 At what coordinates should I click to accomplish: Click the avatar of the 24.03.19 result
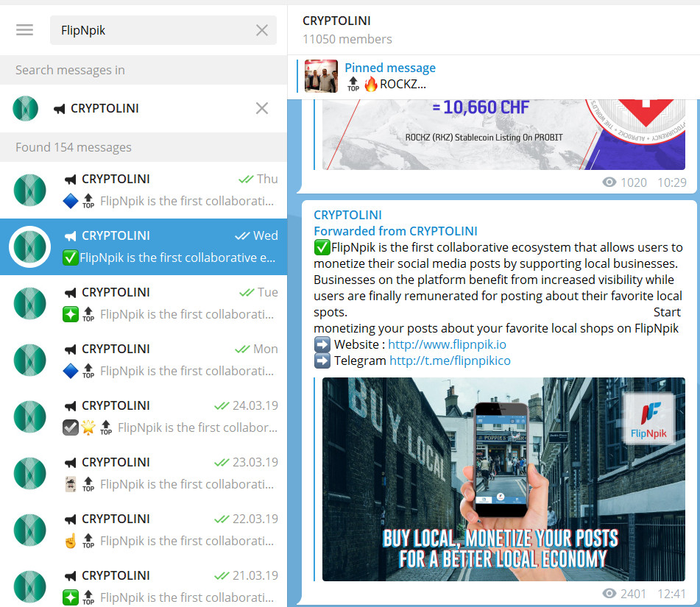pyautogui.click(x=30, y=417)
